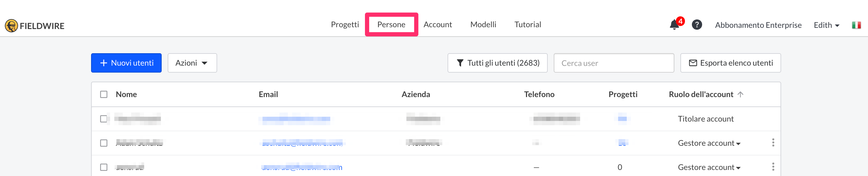Toggle the select-all checkbox beside Nome
This screenshot has height=176, width=868.
pos(104,94)
